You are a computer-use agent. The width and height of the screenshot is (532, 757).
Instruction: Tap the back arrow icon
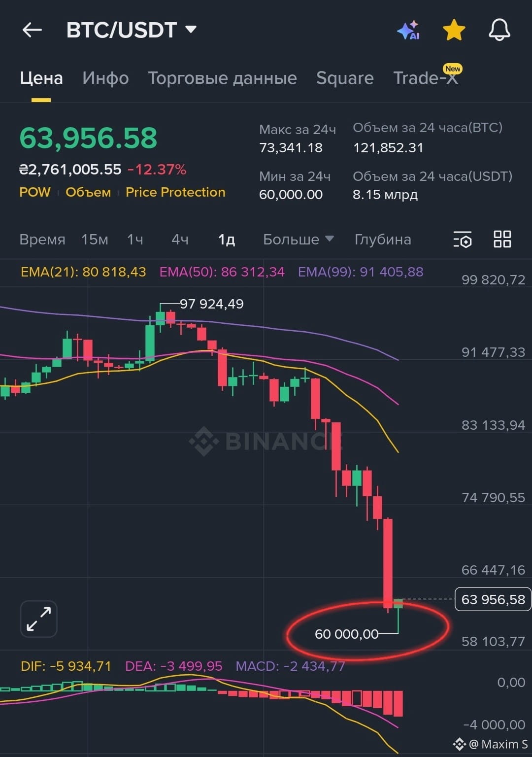click(x=33, y=30)
